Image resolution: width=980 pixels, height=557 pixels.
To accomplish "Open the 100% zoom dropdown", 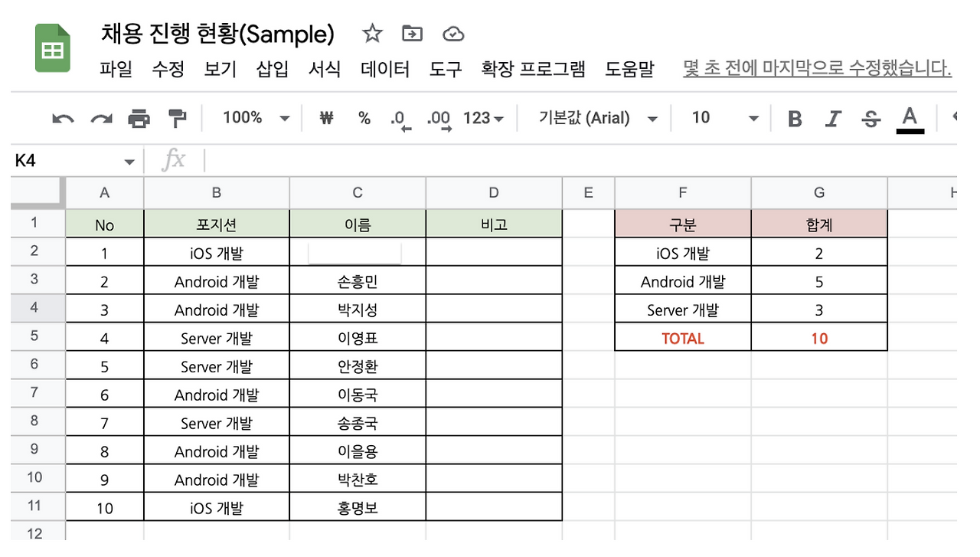I will [256, 118].
